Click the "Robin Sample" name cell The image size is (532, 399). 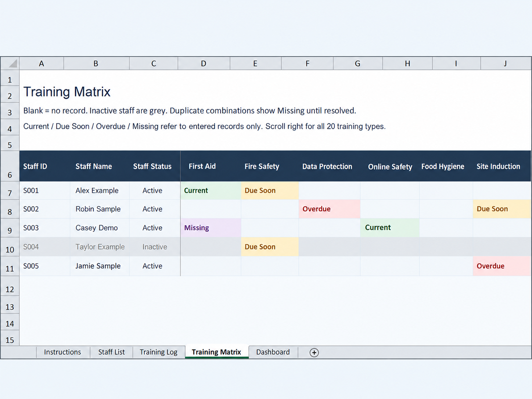pos(100,209)
